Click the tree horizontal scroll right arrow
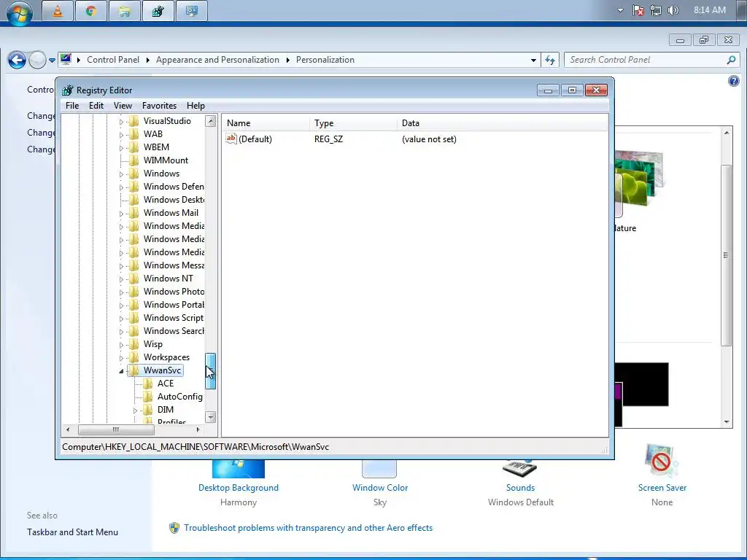The width and height of the screenshot is (747, 560). click(x=198, y=429)
